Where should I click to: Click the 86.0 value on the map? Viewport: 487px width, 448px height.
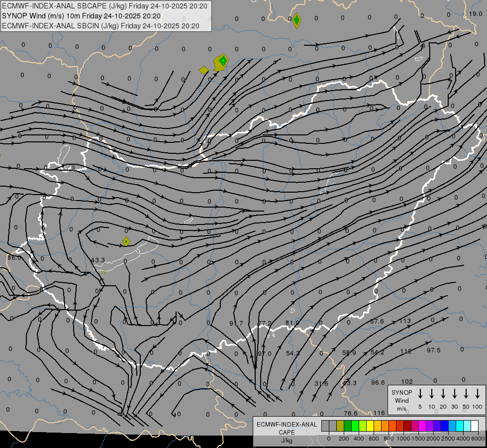[x=14, y=258]
